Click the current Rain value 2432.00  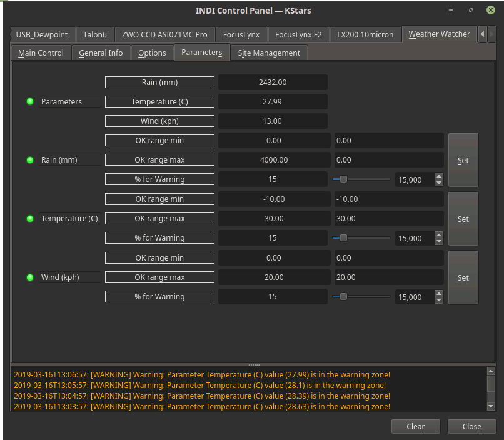[273, 82]
